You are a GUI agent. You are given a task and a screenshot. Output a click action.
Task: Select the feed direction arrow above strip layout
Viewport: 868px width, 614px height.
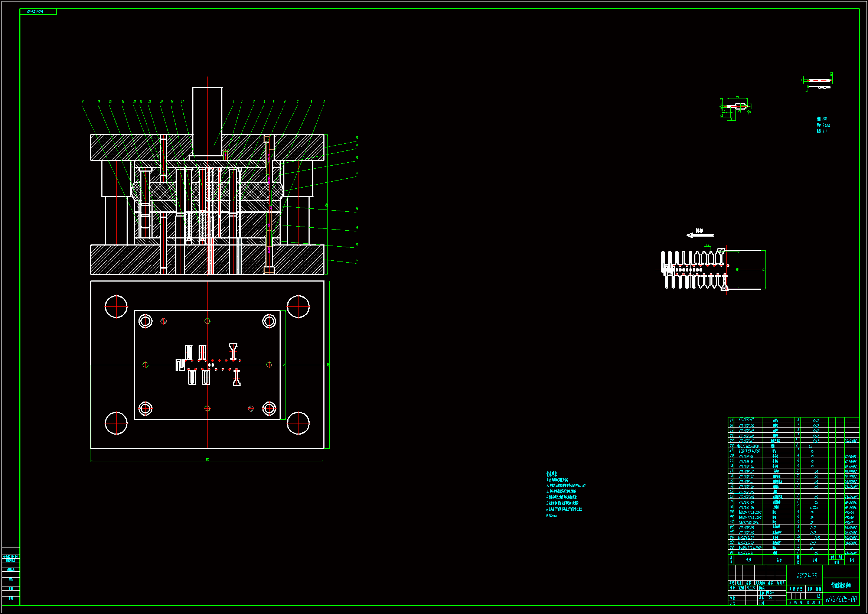coord(700,235)
